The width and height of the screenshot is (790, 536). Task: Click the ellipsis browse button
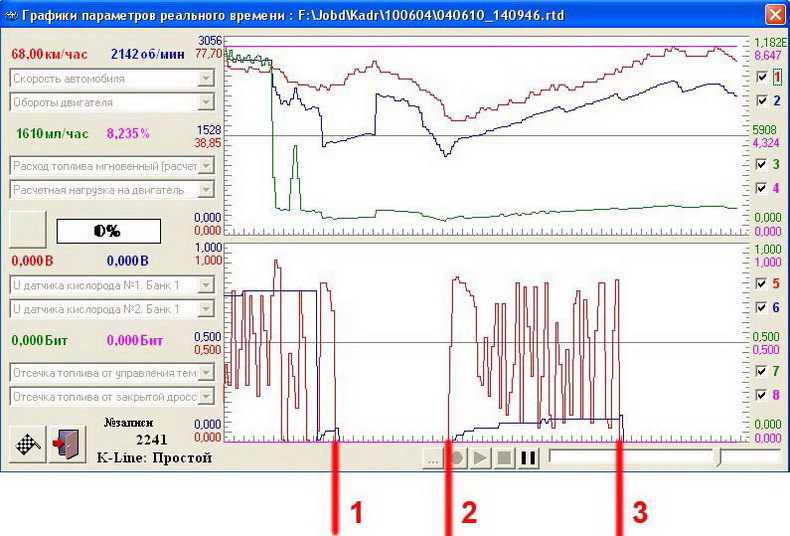pos(432,459)
